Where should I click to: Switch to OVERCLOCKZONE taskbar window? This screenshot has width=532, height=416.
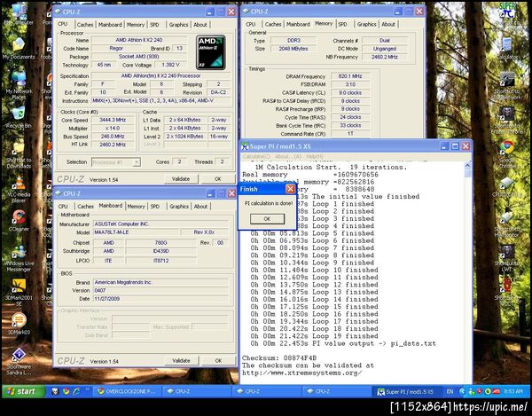coord(127,391)
